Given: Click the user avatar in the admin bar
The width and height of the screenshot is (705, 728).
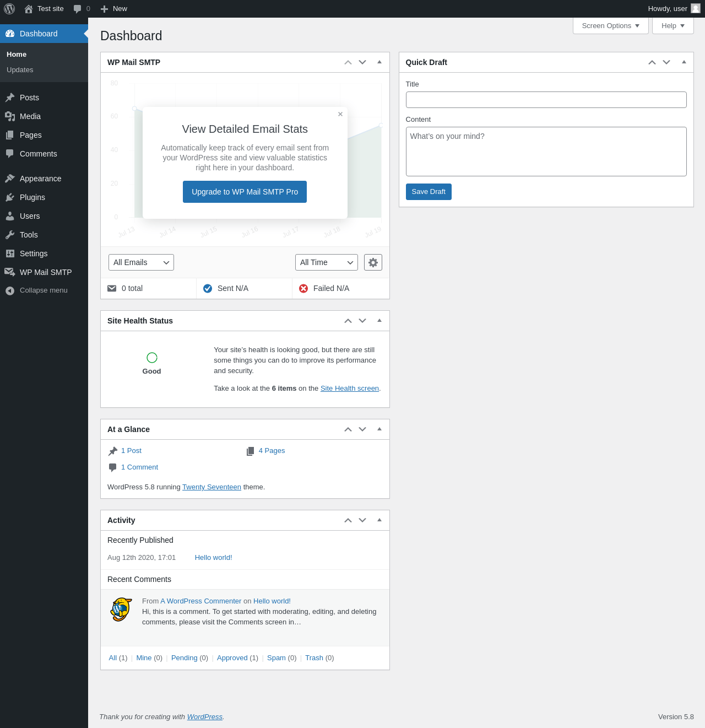Looking at the screenshot, I should [696, 8].
